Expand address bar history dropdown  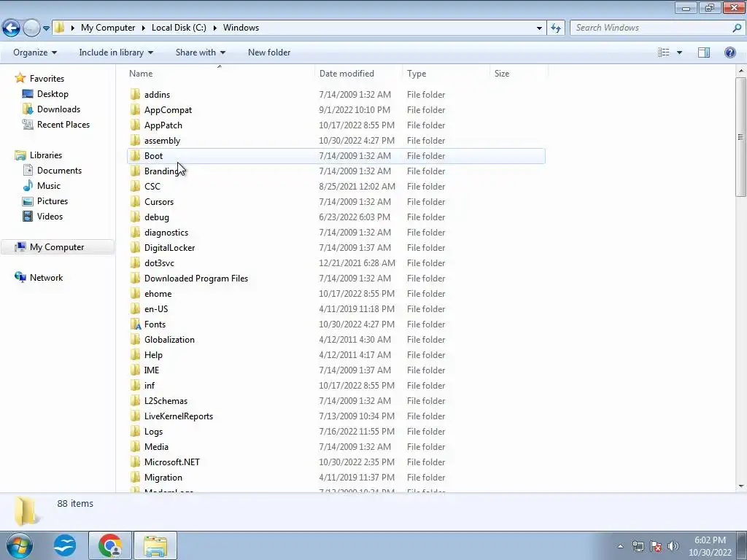(539, 28)
